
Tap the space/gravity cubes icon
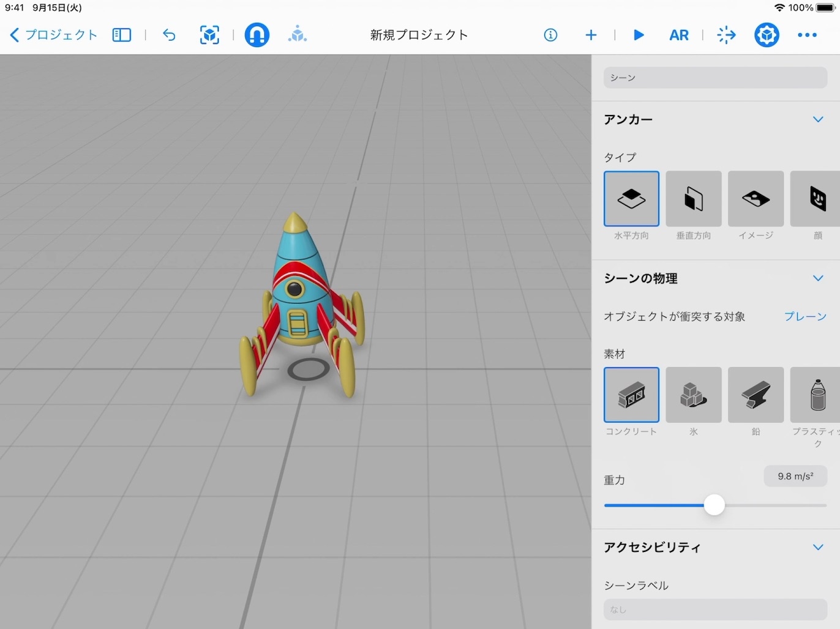click(298, 35)
